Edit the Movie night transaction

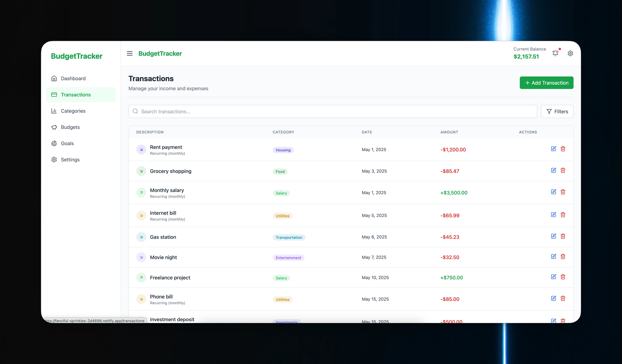click(x=554, y=256)
